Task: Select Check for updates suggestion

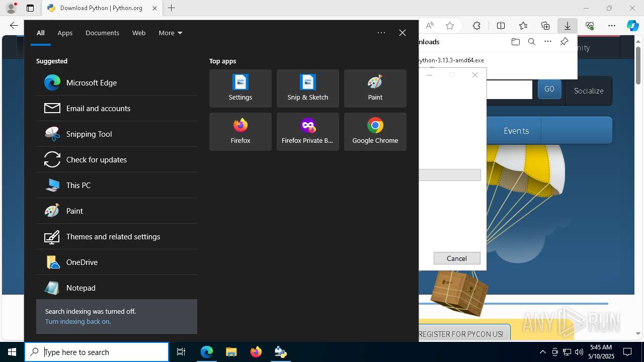Action: coord(117,159)
